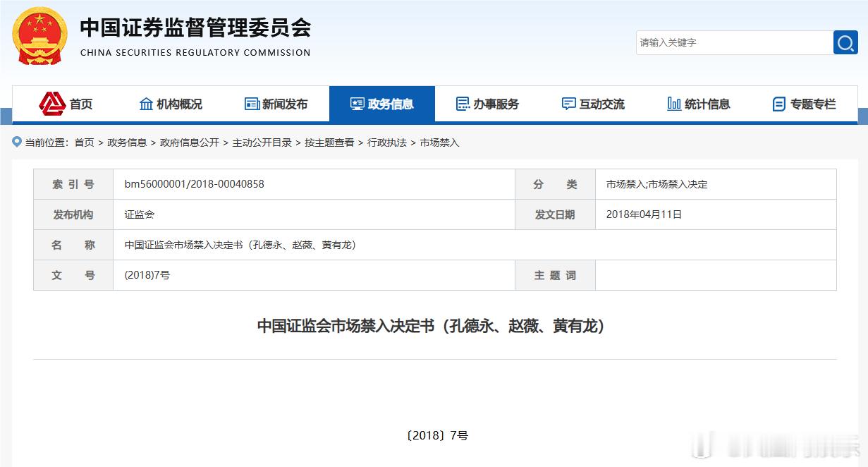Viewport: 868px width, 467px height.
Task: Click the form icon beside 办事服务
Action: [463, 104]
